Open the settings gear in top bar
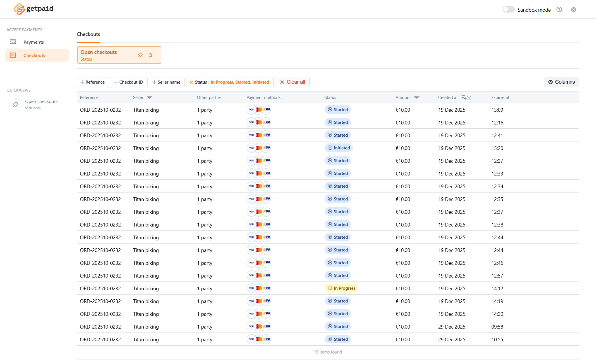 tap(573, 9)
